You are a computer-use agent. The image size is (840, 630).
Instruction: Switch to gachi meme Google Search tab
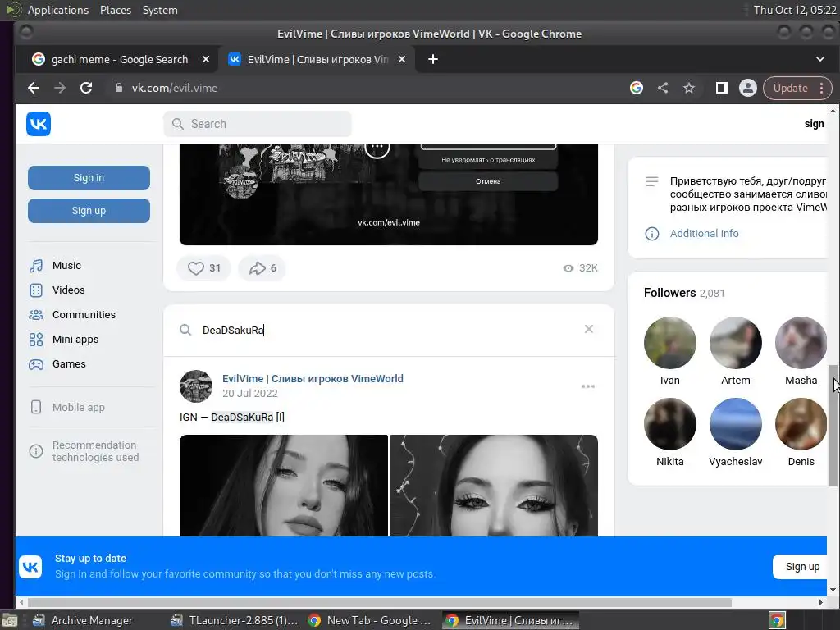coord(119,59)
